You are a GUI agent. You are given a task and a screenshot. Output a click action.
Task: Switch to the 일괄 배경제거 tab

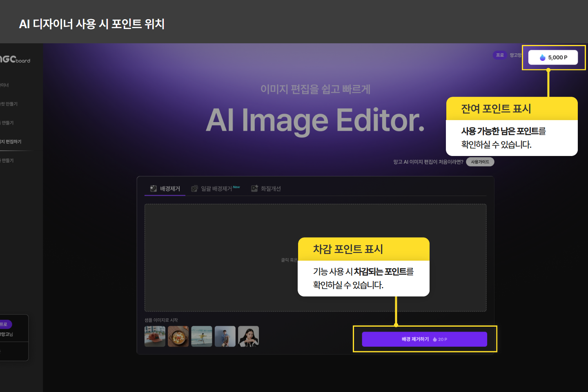click(216, 189)
